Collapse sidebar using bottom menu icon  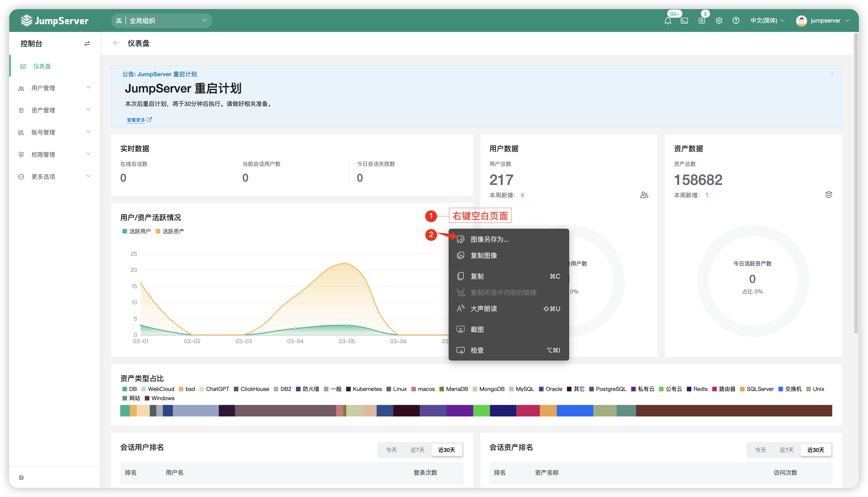(x=21, y=477)
